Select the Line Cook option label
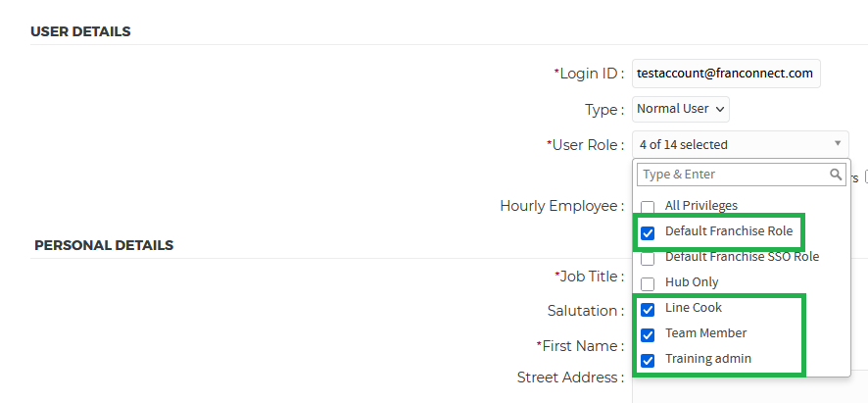The height and width of the screenshot is (403, 868). 694,308
